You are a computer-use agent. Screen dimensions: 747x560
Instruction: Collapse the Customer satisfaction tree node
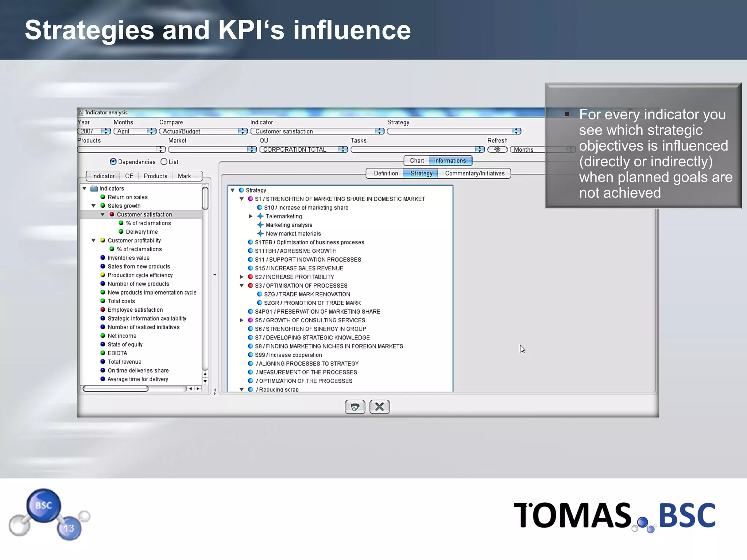103,215
